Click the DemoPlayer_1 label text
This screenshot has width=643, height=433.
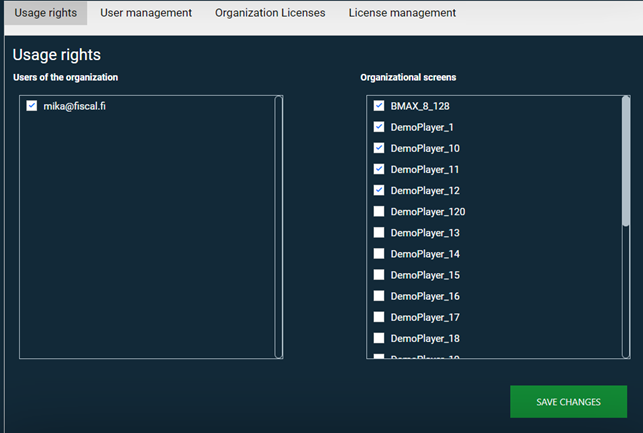coord(422,128)
